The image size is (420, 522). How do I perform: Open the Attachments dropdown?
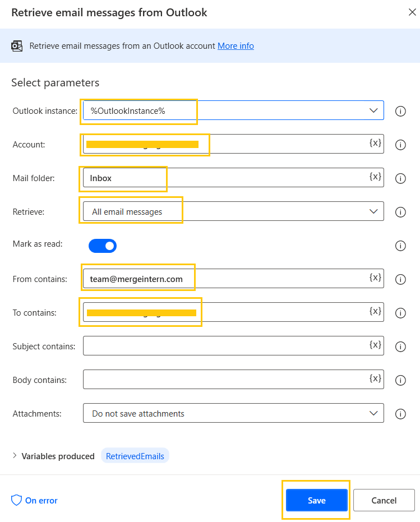[373, 414]
